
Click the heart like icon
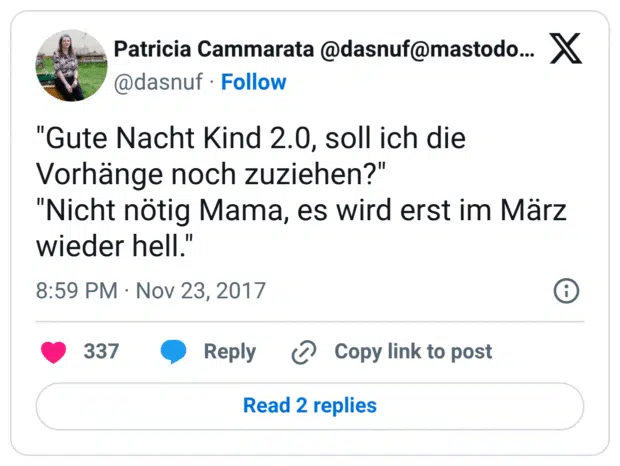pyautogui.click(x=53, y=352)
